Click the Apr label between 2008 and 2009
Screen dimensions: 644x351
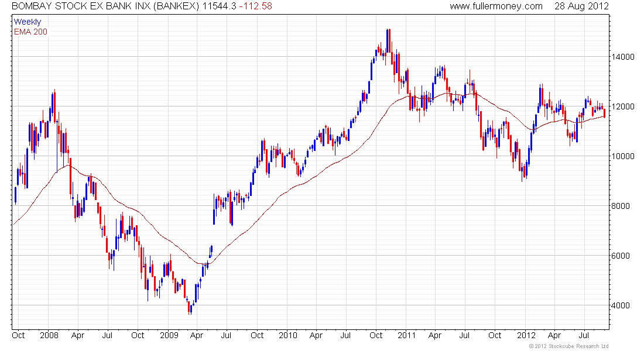coord(78,335)
